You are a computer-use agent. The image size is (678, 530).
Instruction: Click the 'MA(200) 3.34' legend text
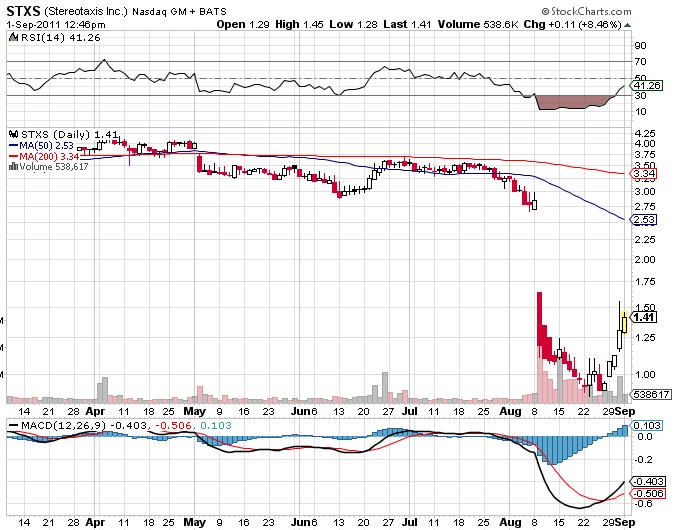click(49, 156)
